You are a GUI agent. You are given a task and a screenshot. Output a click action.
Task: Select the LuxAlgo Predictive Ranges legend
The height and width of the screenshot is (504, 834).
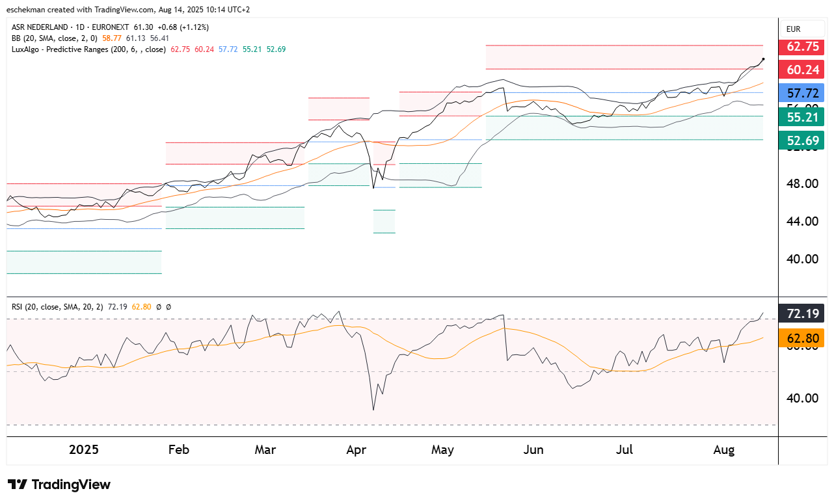coord(89,49)
